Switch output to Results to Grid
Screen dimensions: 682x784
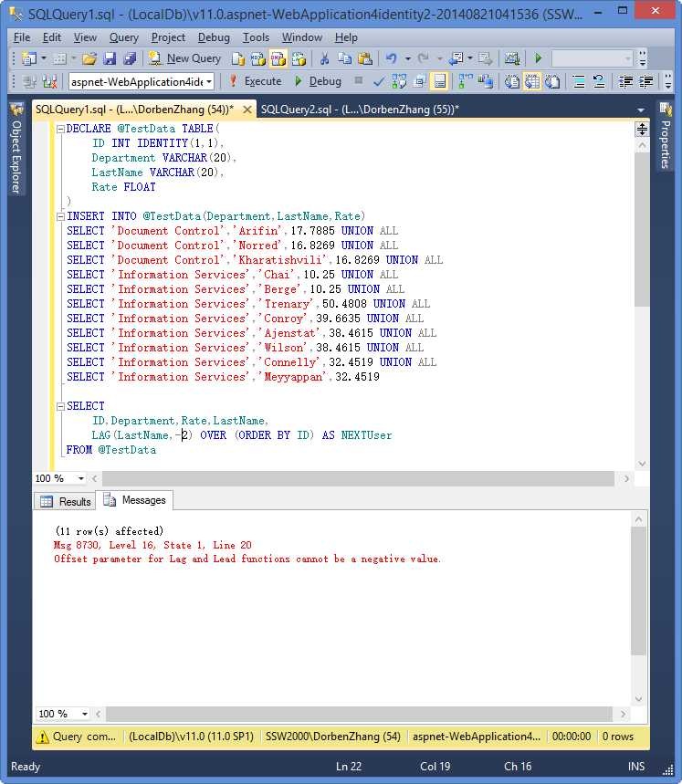point(532,81)
